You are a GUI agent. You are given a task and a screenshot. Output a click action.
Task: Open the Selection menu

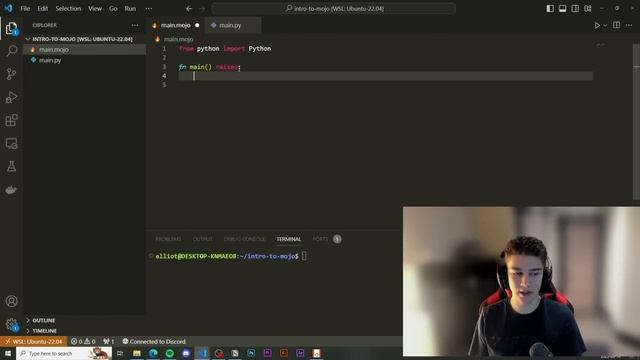[68, 9]
